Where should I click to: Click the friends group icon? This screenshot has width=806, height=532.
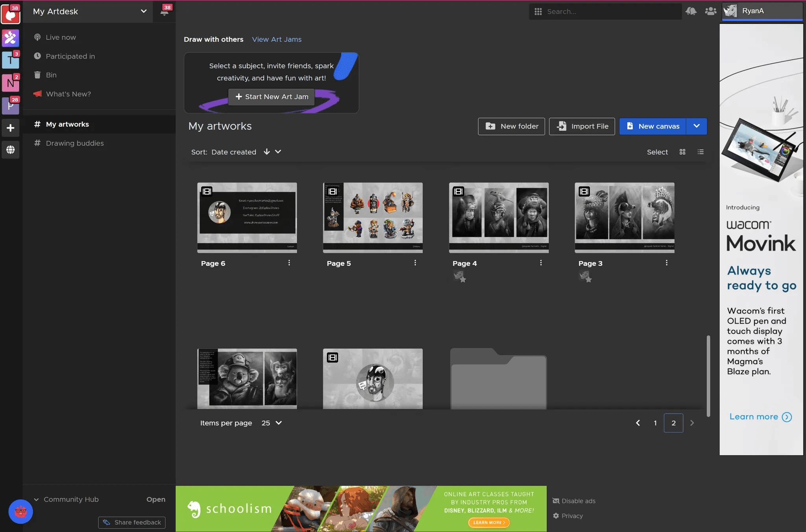tap(710, 11)
